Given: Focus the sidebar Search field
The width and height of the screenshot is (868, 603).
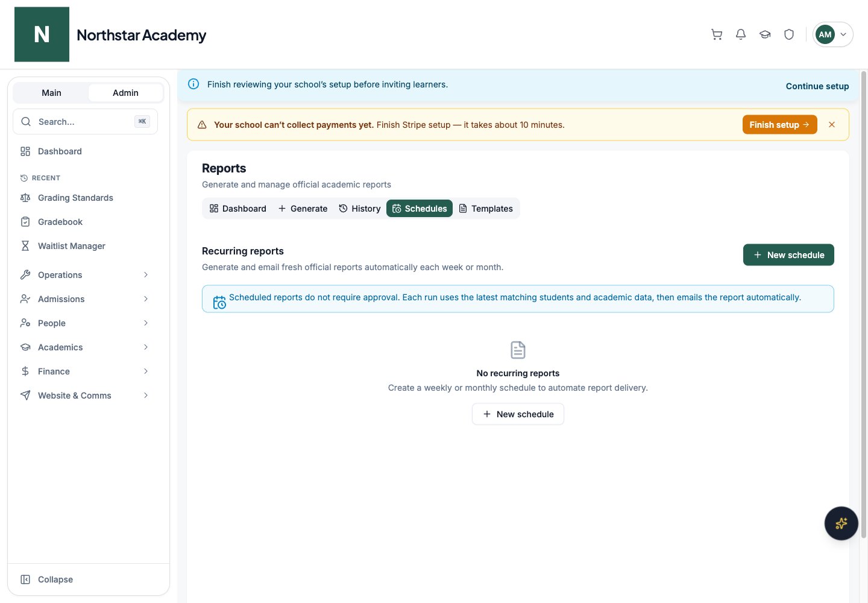Looking at the screenshot, I should 85,122.
